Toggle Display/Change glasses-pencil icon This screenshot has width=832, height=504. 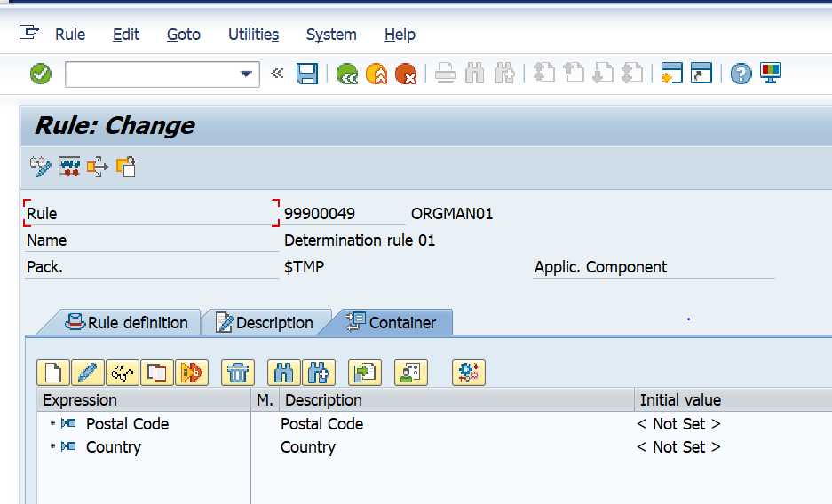[x=40, y=167]
